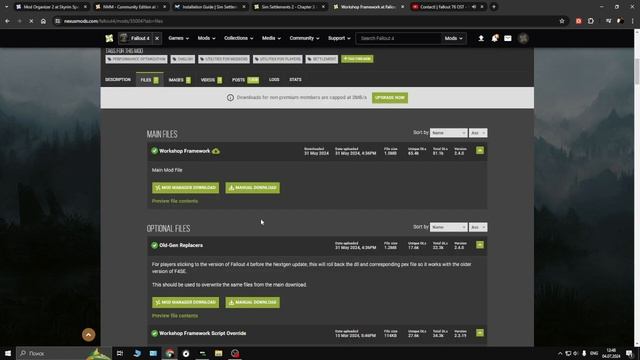640x360 pixels.
Task: Click the Upgrade Now button
Action: [x=390, y=98]
